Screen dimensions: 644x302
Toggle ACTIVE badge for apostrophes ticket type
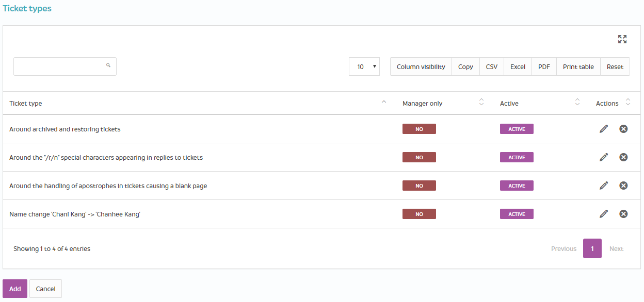517,186
